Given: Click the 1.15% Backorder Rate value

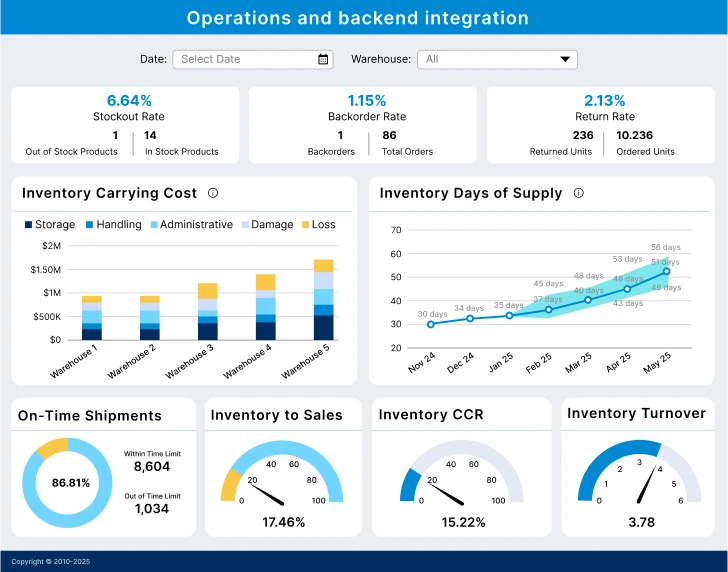Looking at the screenshot, I should (x=366, y=100).
